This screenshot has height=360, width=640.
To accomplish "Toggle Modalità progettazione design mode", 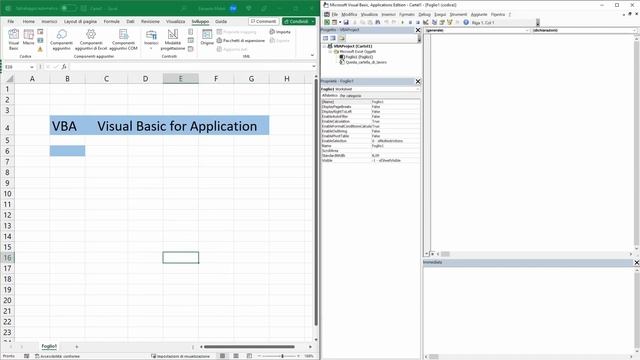I will coord(173,40).
